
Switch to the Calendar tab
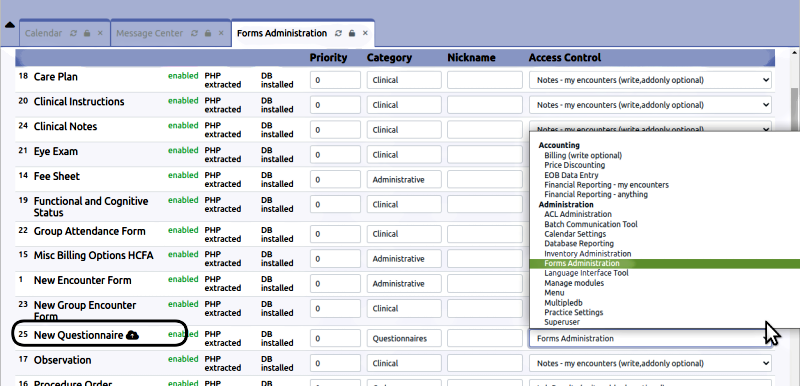pos(43,33)
